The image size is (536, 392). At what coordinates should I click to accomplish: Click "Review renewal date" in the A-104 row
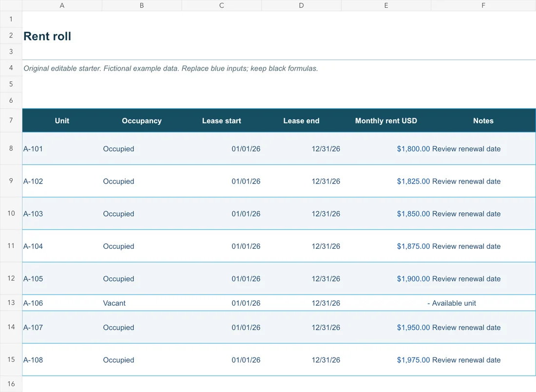pos(466,246)
